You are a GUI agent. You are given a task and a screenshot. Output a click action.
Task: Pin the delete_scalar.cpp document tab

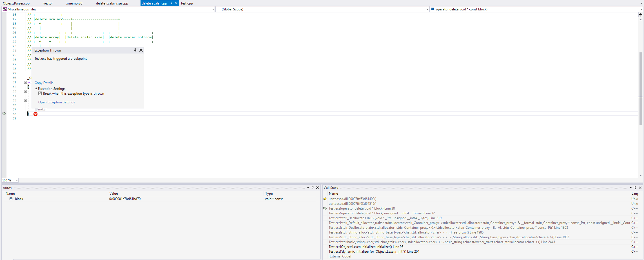pos(171,3)
